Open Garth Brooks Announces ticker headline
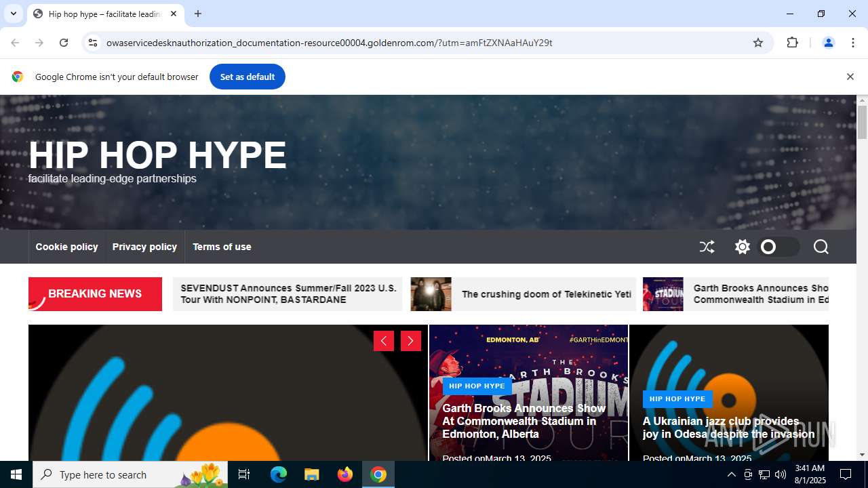The image size is (868, 488). click(x=761, y=294)
